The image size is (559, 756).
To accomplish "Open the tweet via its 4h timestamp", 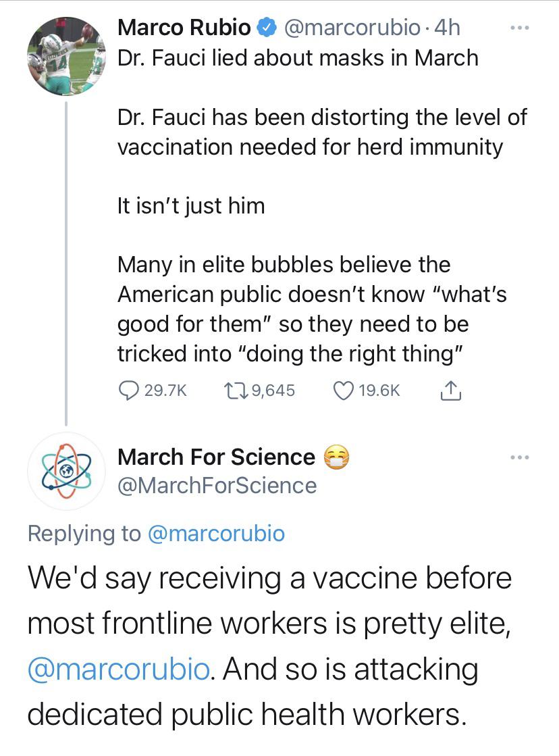I will pyautogui.click(x=449, y=28).
